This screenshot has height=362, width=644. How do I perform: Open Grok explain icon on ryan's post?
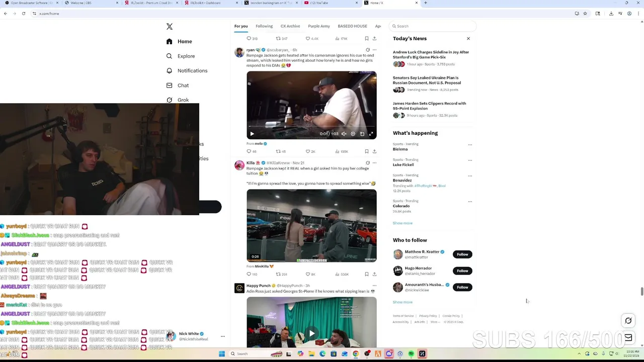[368, 50]
